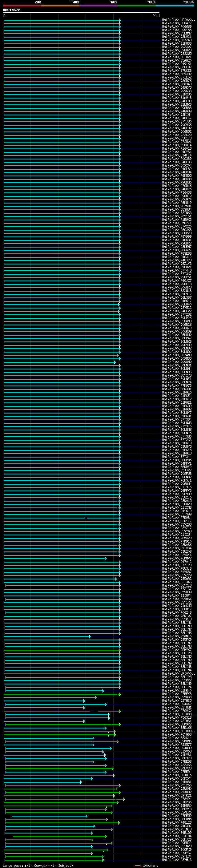Viewport: 197px width, 868px height.
Task: Select hit label UniRef100_A0A348
Action: click(x=177, y=84)
